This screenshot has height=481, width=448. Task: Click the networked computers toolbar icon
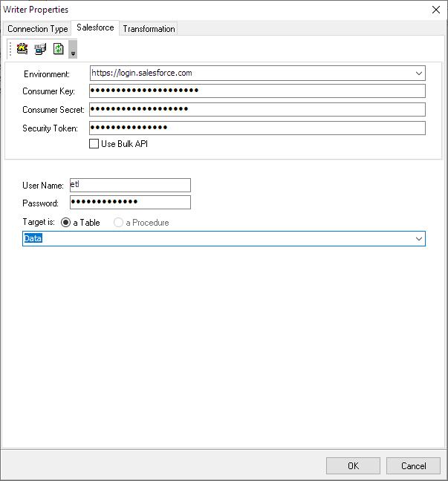coord(40,49)
